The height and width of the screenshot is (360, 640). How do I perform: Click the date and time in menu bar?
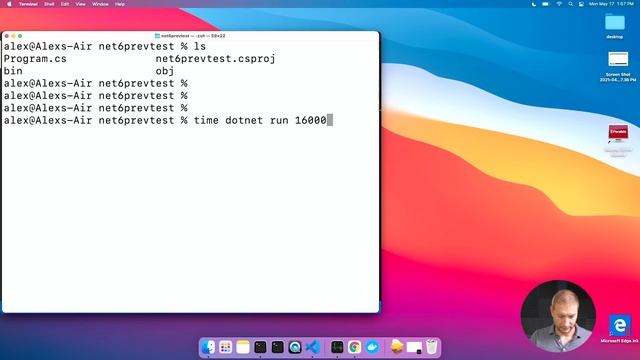pyautogui.click(x=611, y=4)
